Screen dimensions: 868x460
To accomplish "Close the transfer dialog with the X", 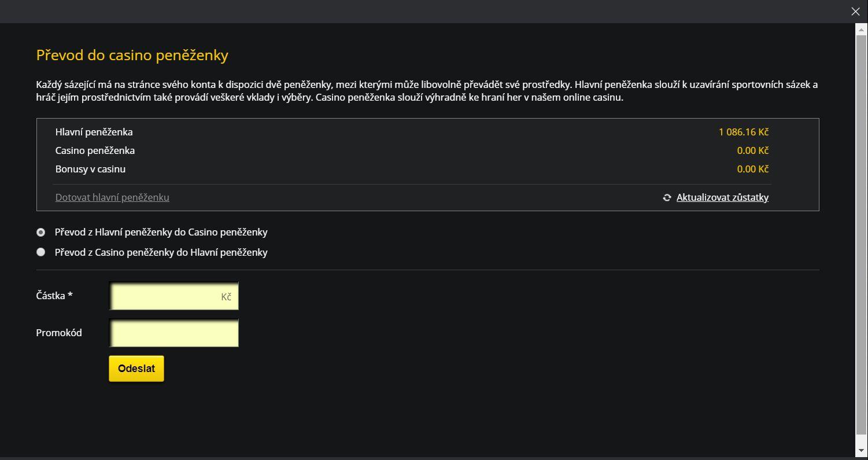I will 855,12.
